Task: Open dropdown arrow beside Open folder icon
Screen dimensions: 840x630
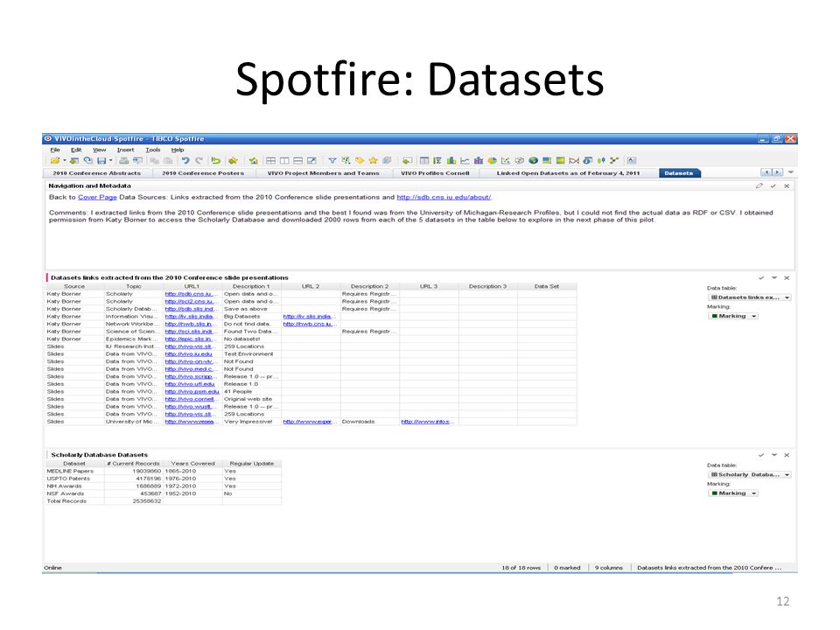Action: point(64,161)
